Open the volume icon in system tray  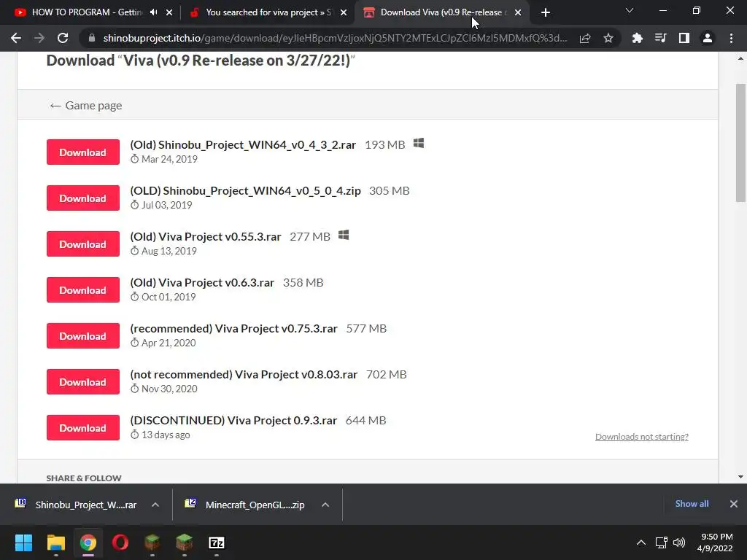(679, 542)
